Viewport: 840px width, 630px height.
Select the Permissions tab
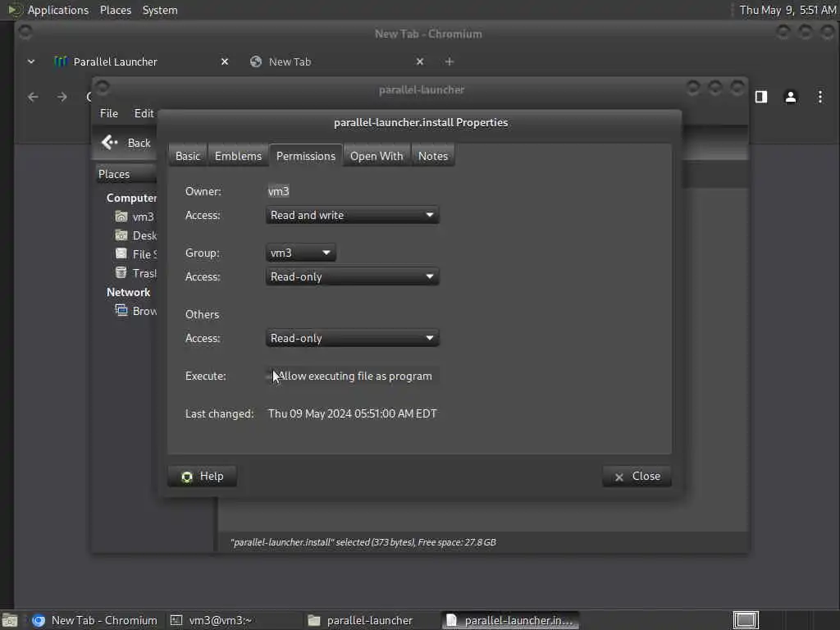306,156
